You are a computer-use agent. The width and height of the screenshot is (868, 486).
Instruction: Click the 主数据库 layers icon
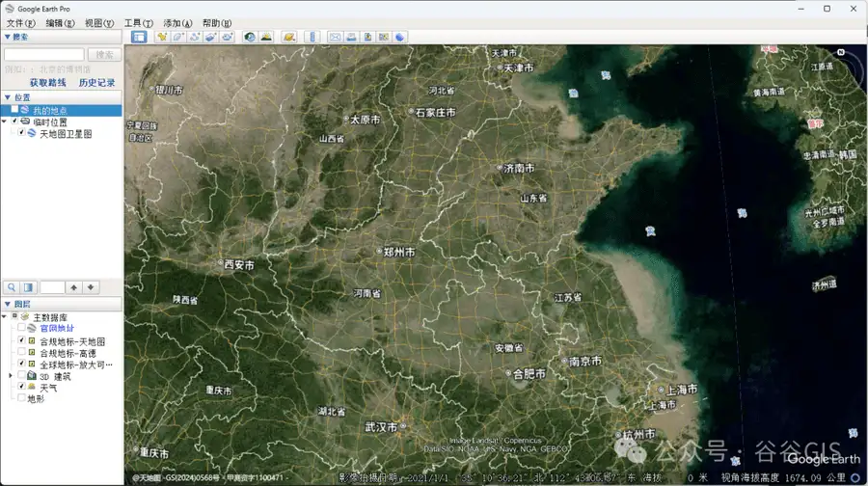point(25,317)
